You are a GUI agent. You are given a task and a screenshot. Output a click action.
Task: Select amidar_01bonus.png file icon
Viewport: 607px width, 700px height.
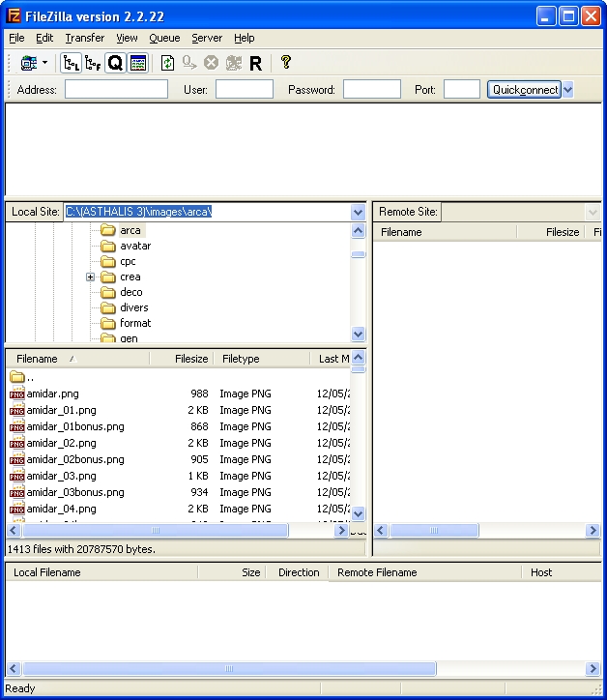17,426
